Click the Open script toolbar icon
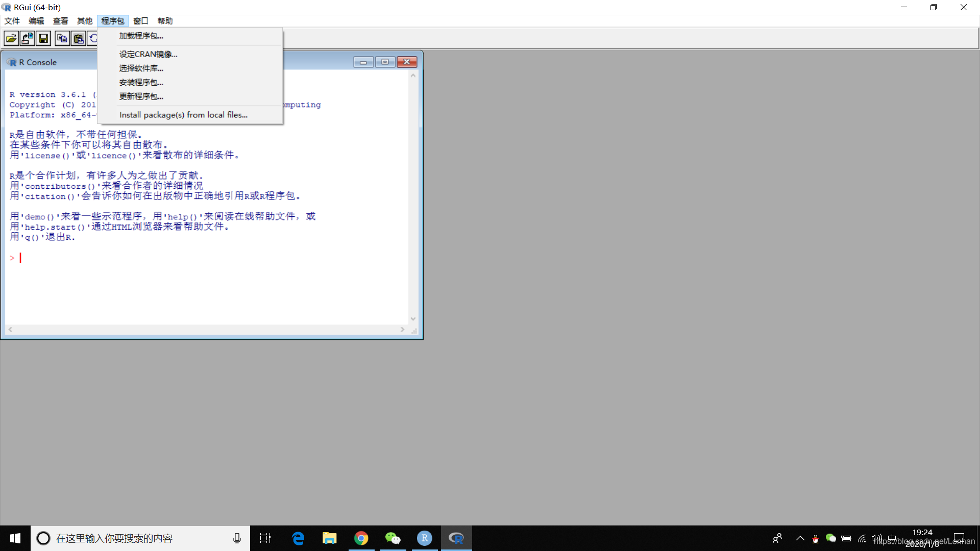Viewport: 980px width, 551px height. [11, 38]
